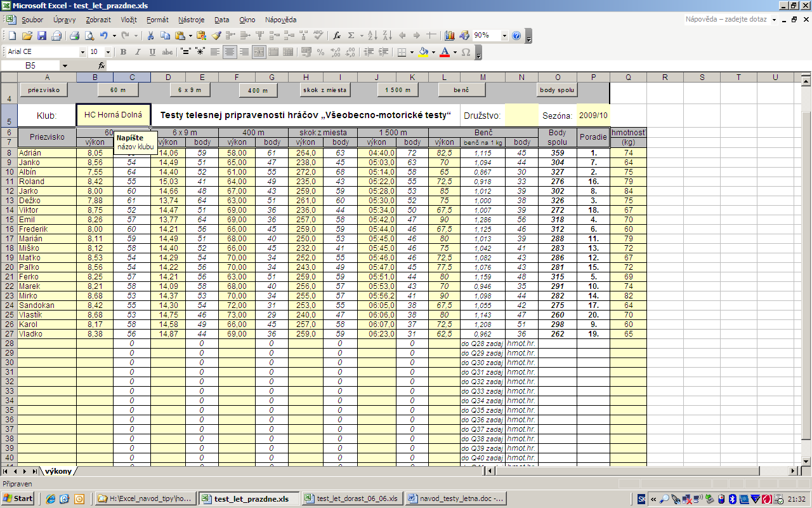Click the Družstvo yellow input cell
The height and width of the screenshot is (508, 812).
pyautogui.click(x=521, y=116)
